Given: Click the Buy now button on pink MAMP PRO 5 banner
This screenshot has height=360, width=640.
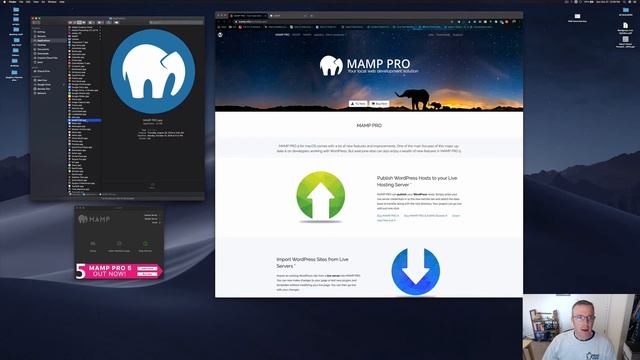Looking at the screenshot, I should [x=147, y=274].
